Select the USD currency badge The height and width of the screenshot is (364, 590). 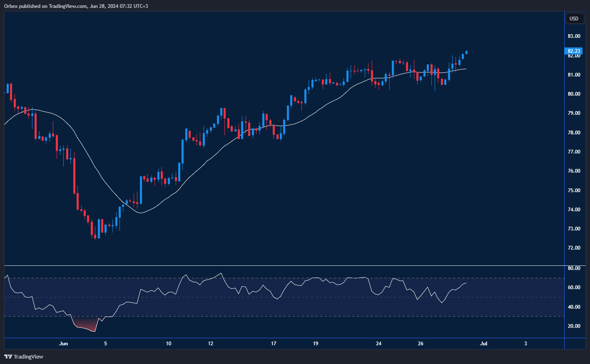click(x=574, y=18)
